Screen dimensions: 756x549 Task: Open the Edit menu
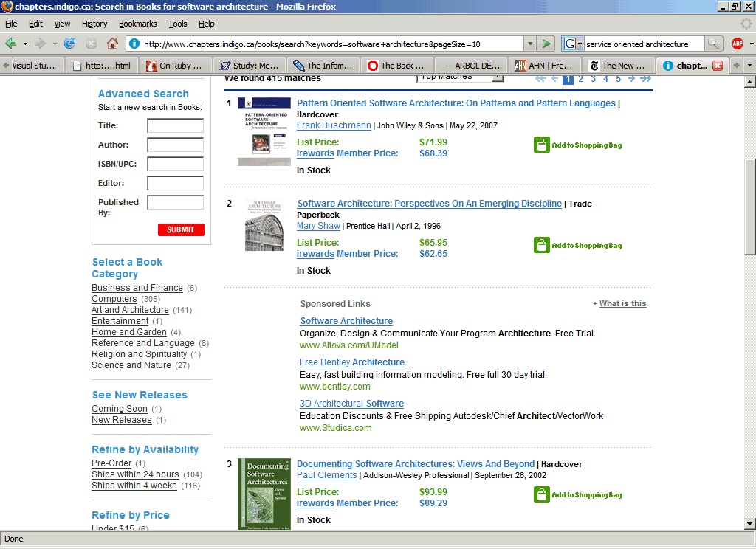click(35, 24)
